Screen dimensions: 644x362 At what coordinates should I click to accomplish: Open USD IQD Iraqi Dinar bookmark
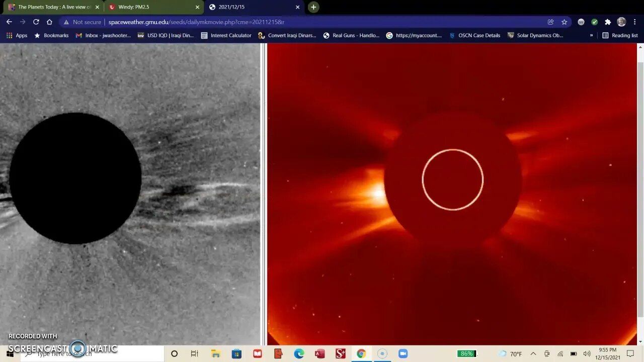[x=166, y=36]
